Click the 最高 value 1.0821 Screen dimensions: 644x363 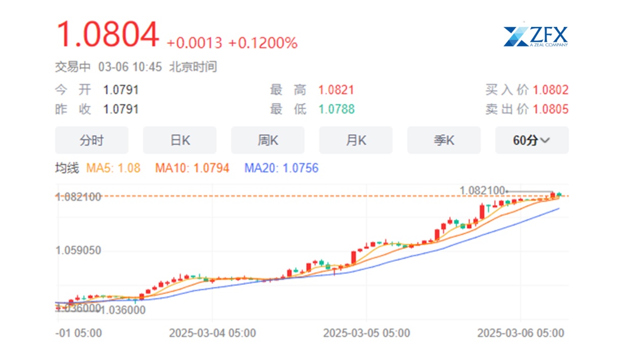point(336,90)
